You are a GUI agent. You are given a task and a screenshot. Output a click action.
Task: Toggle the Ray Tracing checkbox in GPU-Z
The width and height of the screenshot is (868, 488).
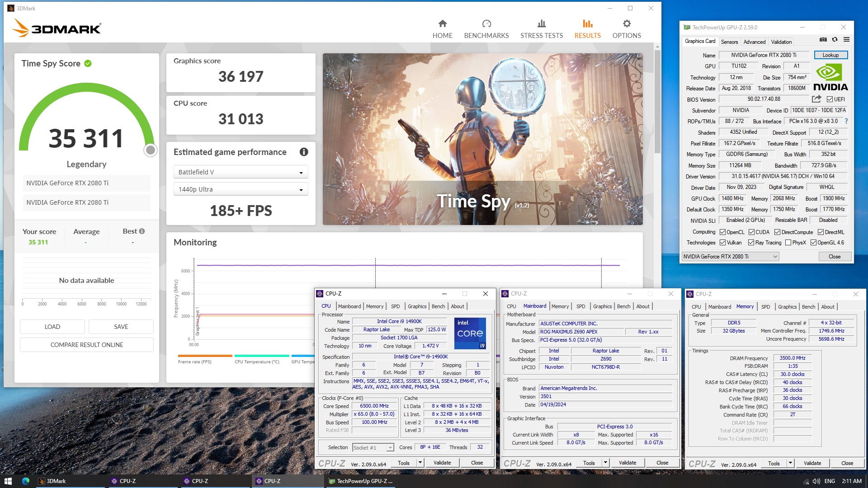tap(751, 243)
